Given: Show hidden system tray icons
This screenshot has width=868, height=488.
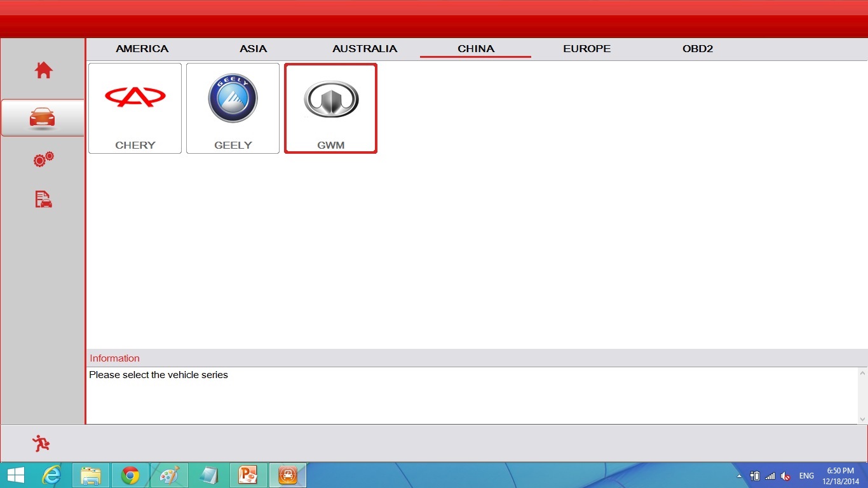Looking at the screenshot, I should tap(739, 476).
